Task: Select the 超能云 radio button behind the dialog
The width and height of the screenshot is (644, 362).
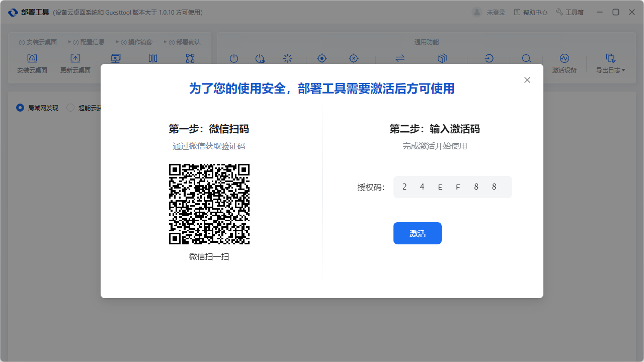Action: [70, 108]
